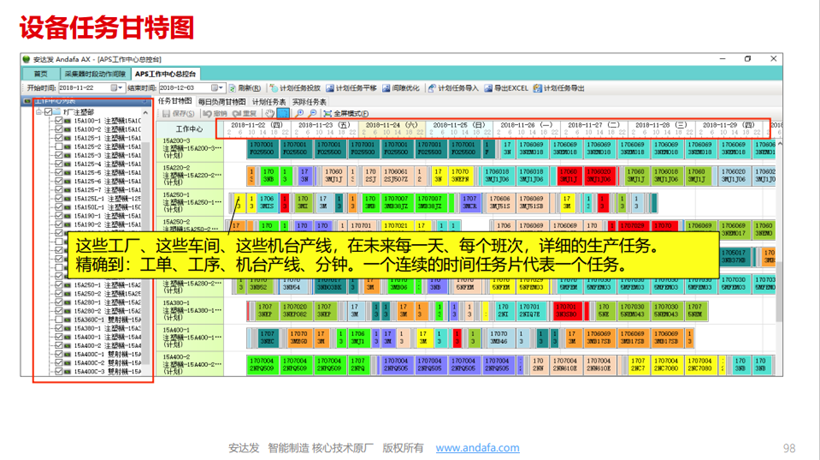Click the 刷新(R) button label
Image resolution: width=820 pixels, height=460 pixels.
[249, 88]
